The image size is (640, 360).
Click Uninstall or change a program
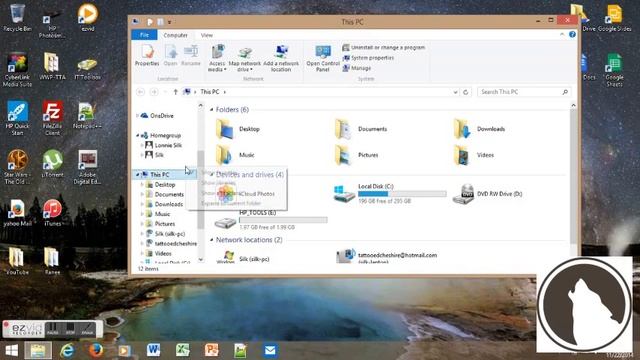pyautogui.click(x=384, y=47)
